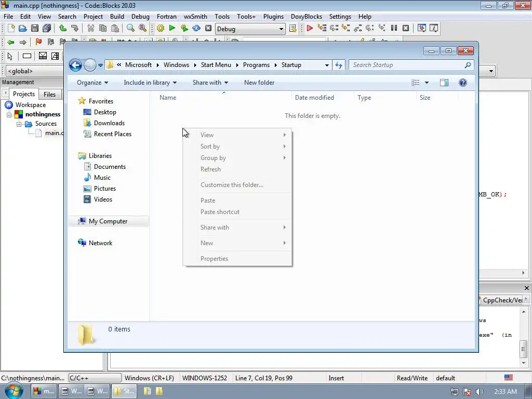The height and width of the screenshot is (399, 532).
Task: Open the recent pages arrow beside Forward
Action: coord(100,65)
